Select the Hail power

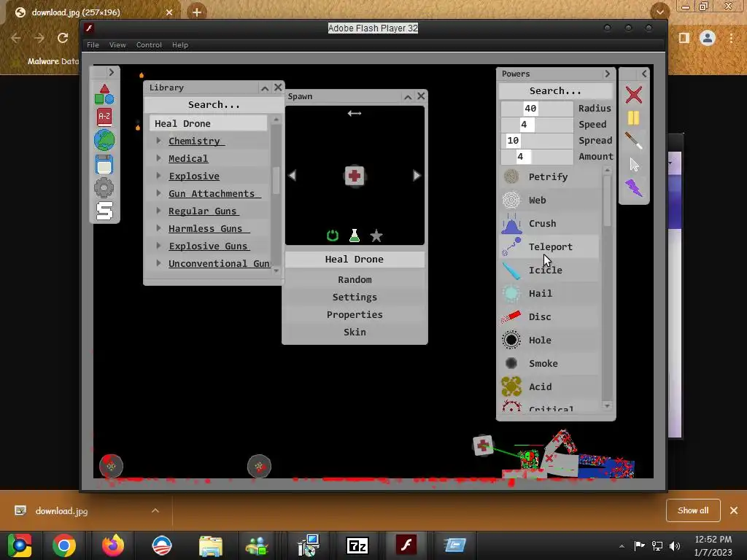click(550, 293)
